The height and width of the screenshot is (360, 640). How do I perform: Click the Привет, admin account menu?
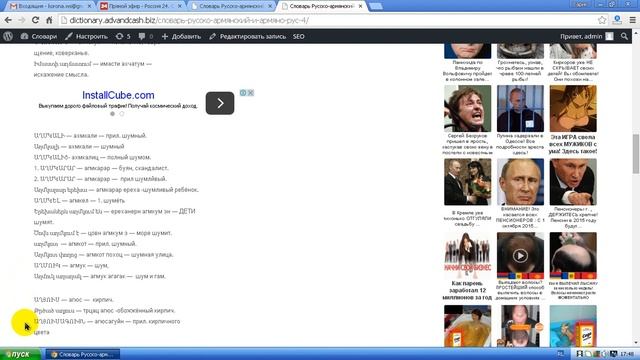click(x=587, y=36)
